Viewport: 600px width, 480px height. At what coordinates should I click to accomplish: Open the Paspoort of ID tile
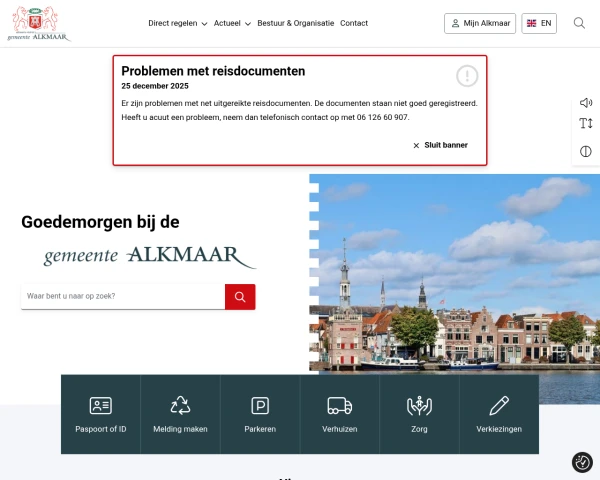pyautogui.click(x=101, y=414)
